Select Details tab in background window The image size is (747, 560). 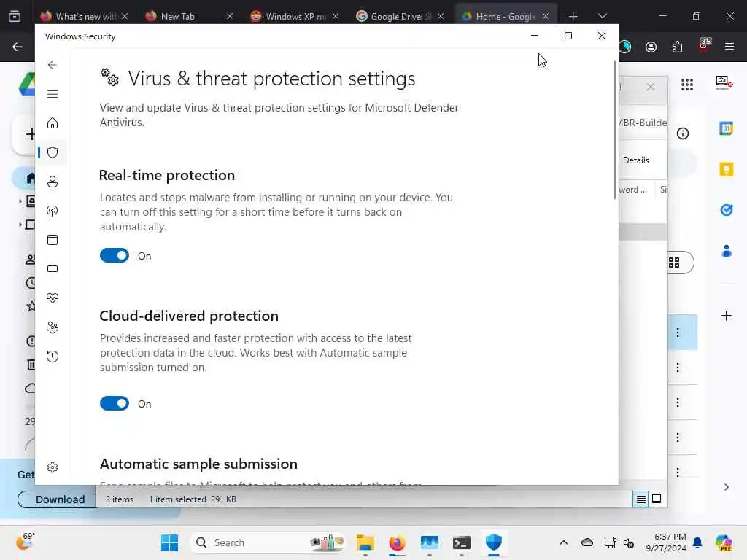pyautogui.click(x=635, y=160)
